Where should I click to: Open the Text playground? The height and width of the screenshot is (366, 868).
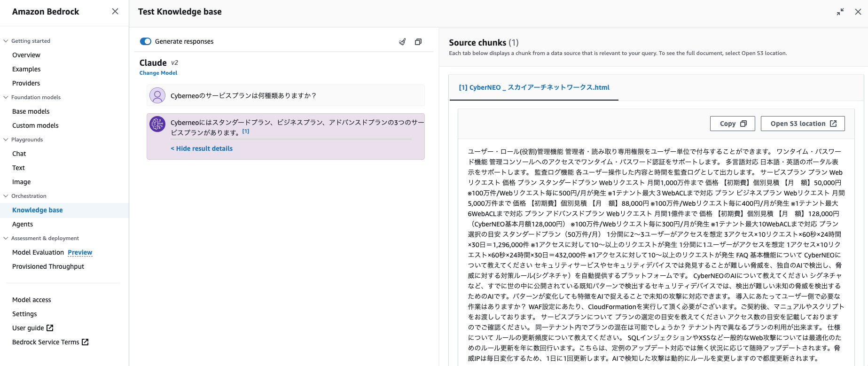pyautogui.click(x=19, y=168)
